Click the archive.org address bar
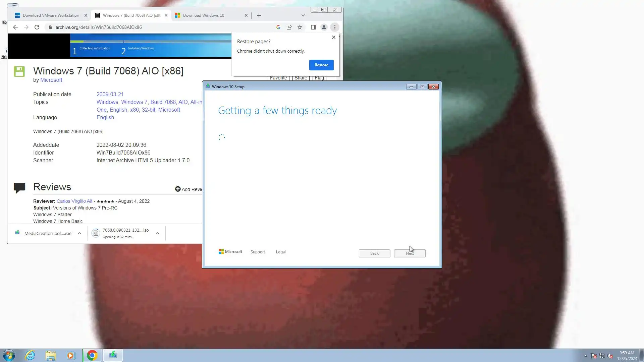The image size is (644, 362). click(x=161, y=27)
